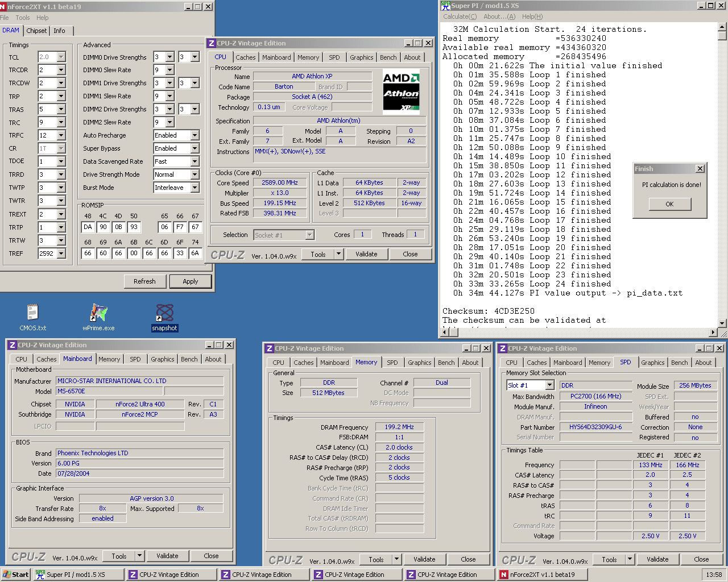Viewport: 728px width, 582px height.
Task: Open Data Scavenged Rate dropdown
Action: pos(195,161)
